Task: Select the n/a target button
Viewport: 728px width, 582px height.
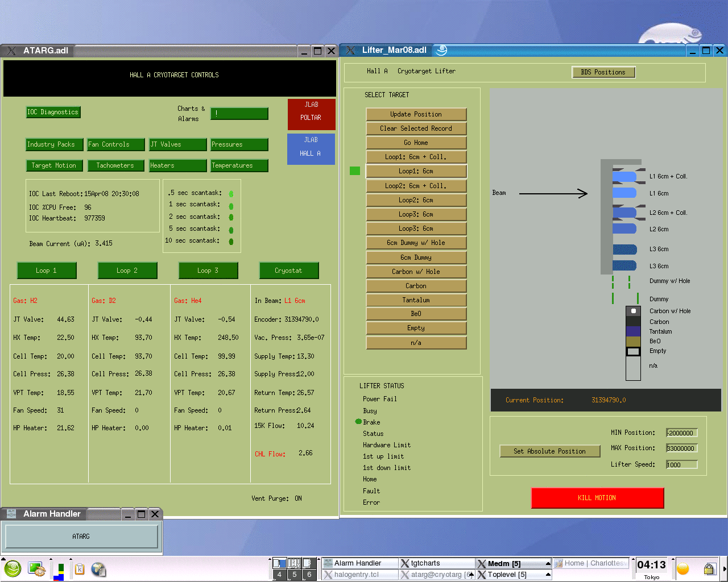Action: coord(416,343)
